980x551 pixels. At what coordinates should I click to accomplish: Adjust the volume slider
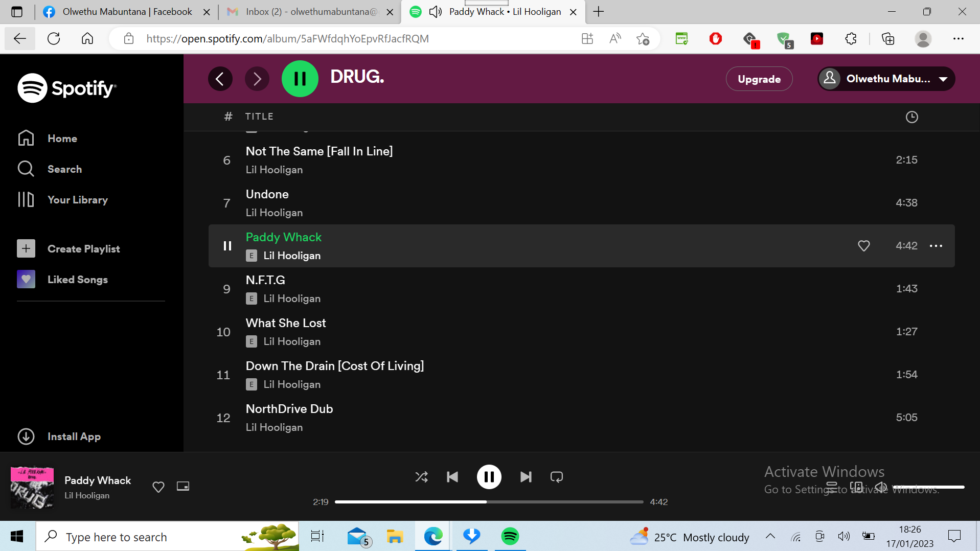[x=928, y=487]
